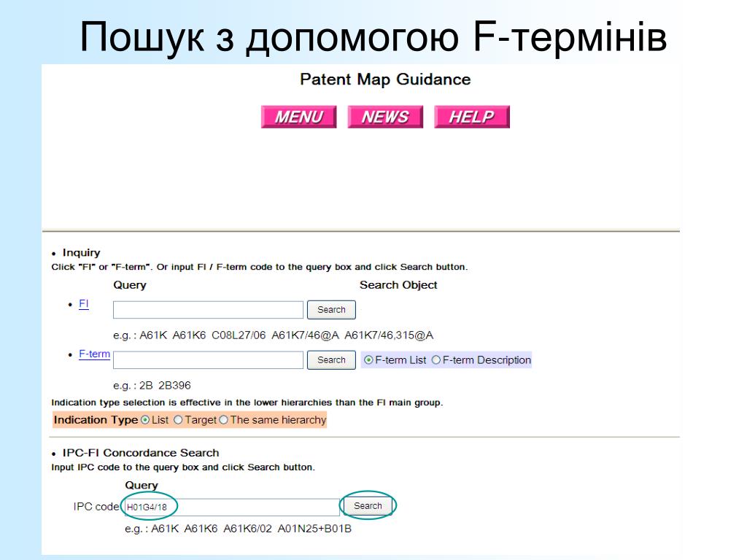Focus the F-term query input box
The height and width of the screenshot is (560, 747).
tap(208, 360)
